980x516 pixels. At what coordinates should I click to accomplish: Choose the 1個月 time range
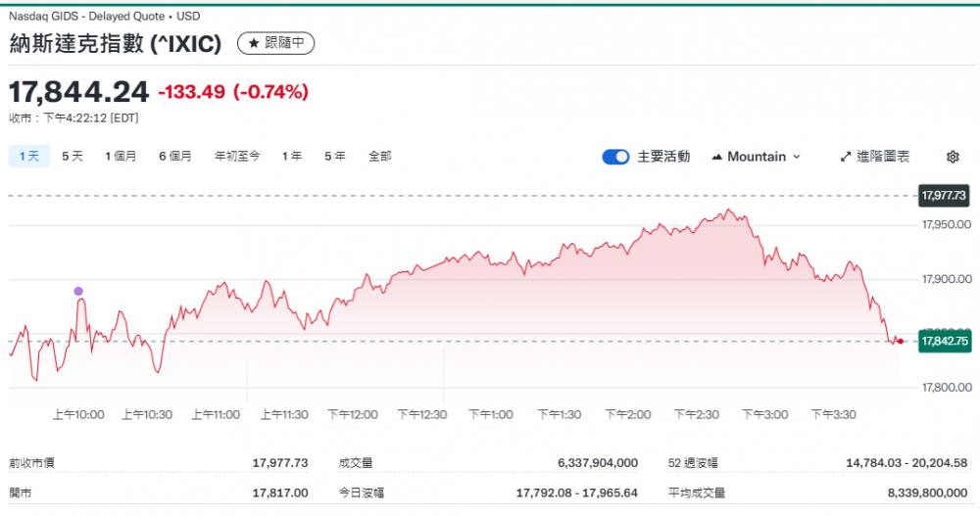point(121,156)
